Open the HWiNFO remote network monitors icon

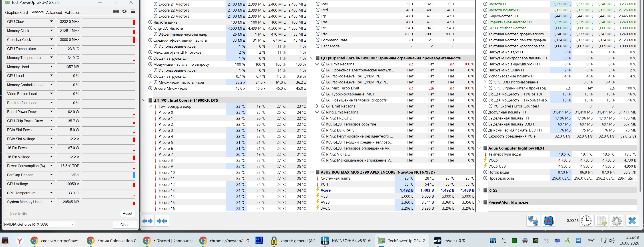[533, 221]
